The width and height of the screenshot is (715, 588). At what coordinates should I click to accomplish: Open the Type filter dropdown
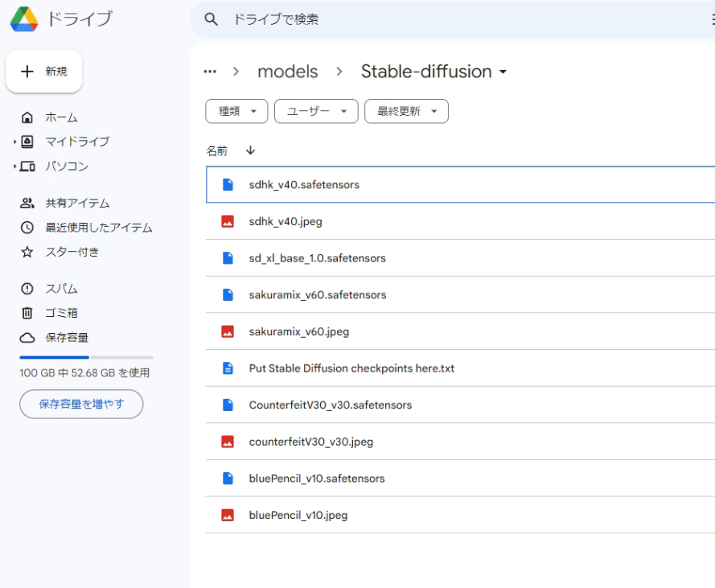[236, 112]
